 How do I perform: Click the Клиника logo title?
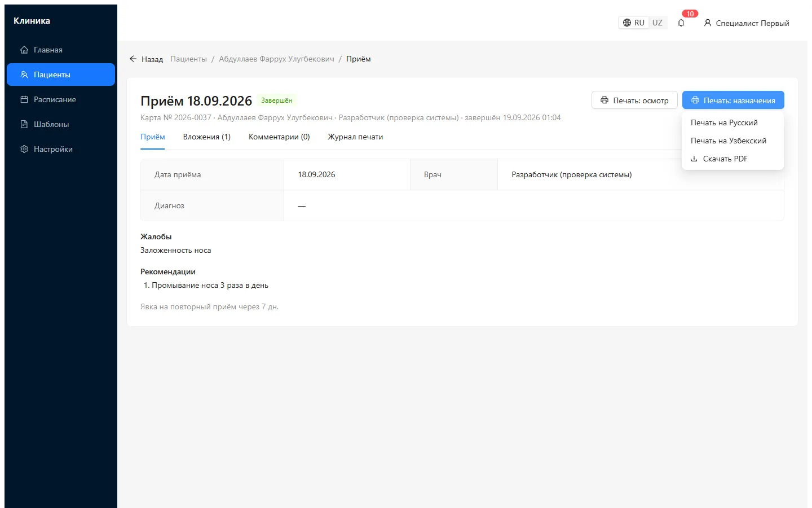click(x=32, y=20)
